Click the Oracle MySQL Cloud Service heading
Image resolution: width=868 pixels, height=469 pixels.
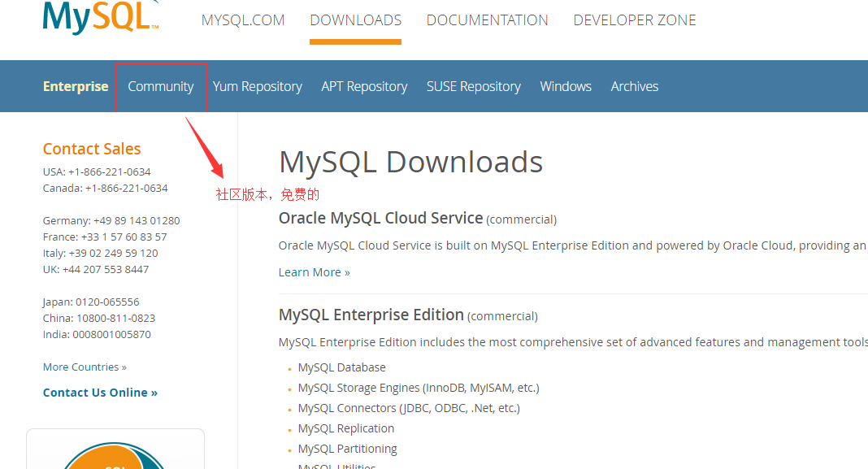pyautogui.click(x=380, y=218)
